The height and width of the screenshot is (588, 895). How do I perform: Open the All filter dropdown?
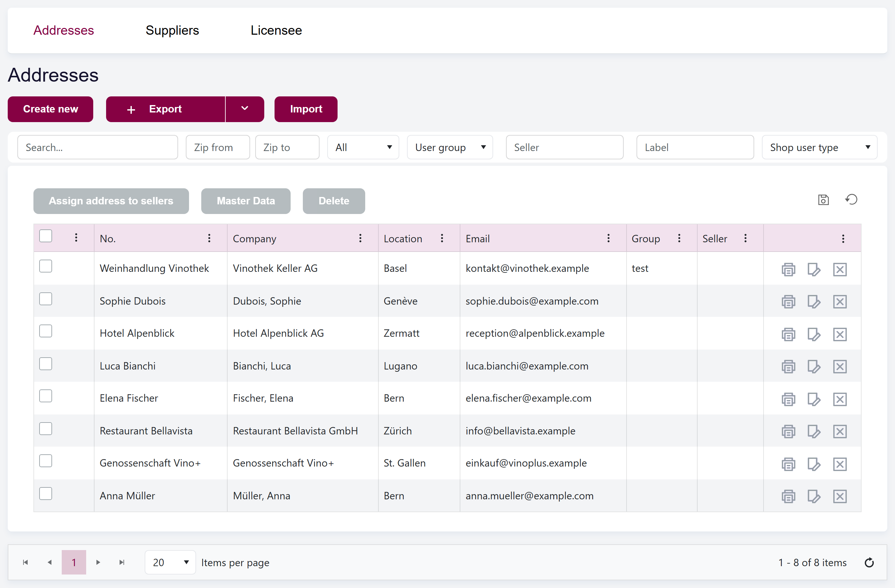(363, 147)
